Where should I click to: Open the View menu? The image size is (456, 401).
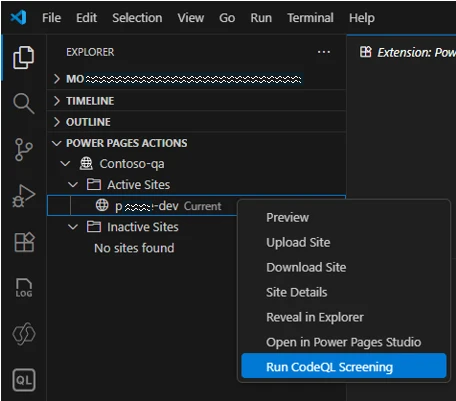tap(191, 18)
